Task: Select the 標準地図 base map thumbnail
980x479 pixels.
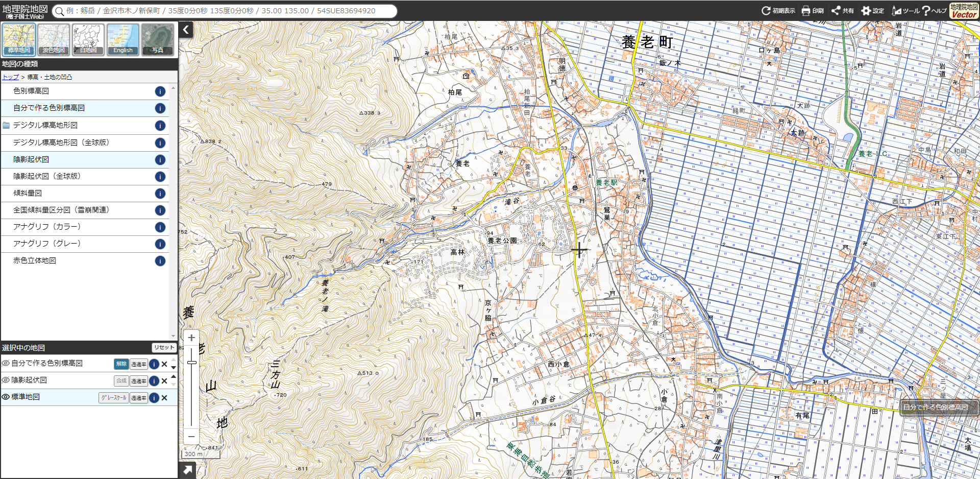Action: point(19,39)
